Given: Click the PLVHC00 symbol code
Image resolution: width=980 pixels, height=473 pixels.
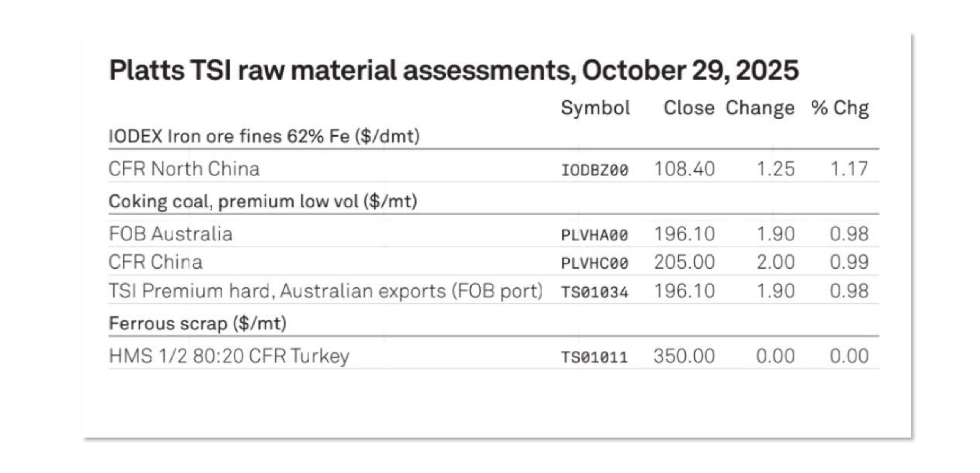Looking at the screenshot, I should pyautogui.click(x=595, y=263).
